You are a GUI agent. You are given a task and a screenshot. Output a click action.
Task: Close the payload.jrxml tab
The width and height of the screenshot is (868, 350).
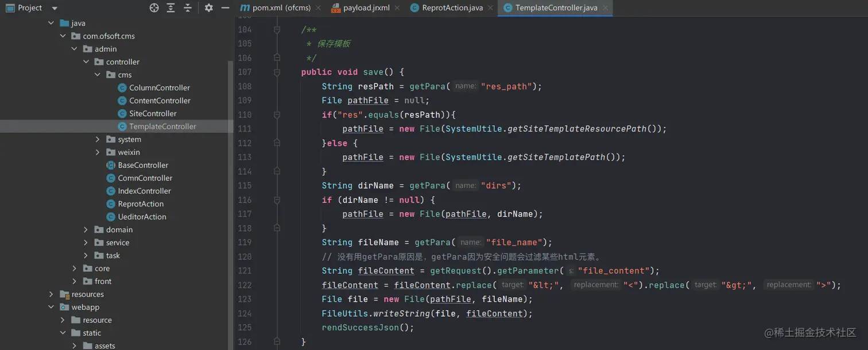point(397,8)
